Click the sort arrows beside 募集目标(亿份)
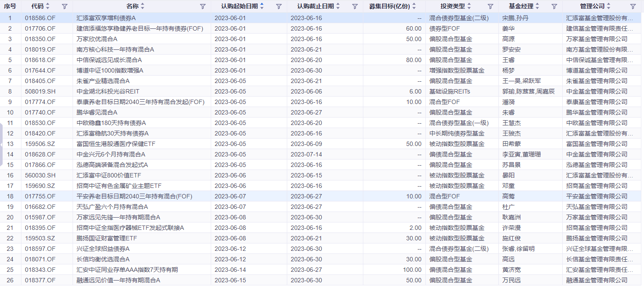The width and height of the screenshot is (644, 288). click(414, 7)
